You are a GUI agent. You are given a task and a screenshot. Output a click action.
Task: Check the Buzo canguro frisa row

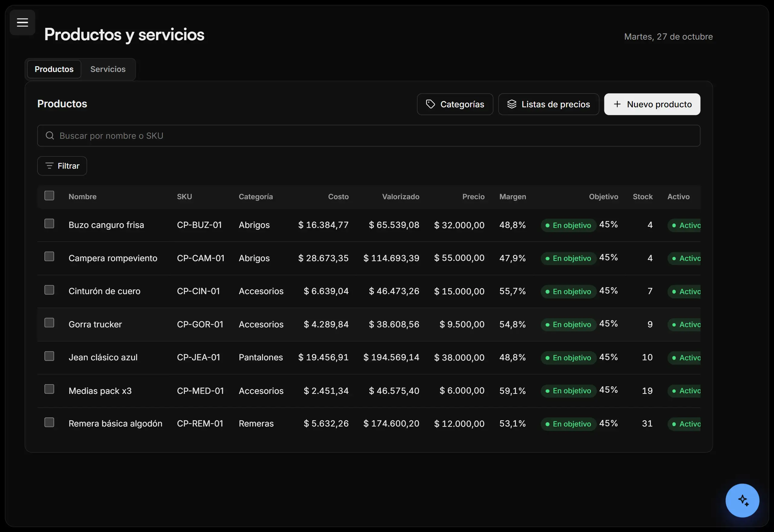[49, 224]
